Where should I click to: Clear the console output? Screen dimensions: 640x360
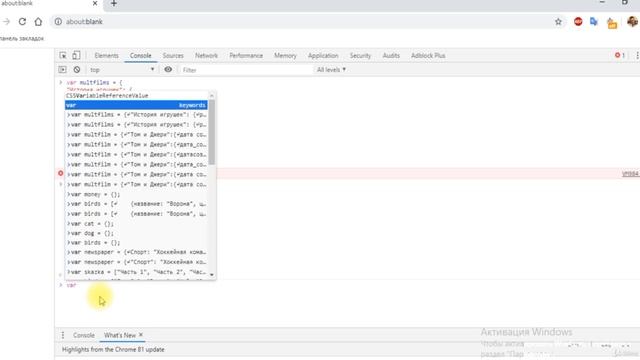tap(77, 70)
